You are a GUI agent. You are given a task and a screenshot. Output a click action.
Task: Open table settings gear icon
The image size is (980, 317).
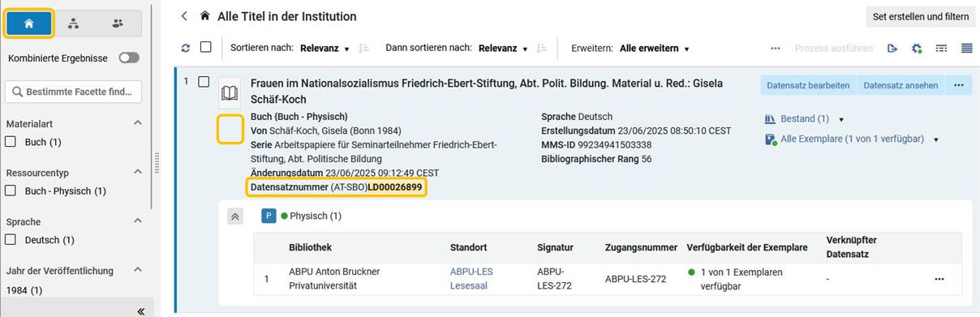[918, 48]
